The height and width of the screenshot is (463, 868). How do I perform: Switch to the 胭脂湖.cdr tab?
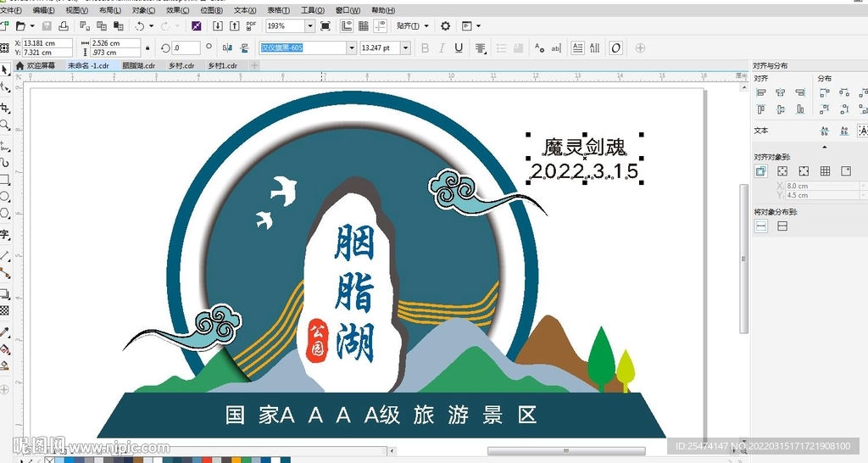(x=138, y=65)
